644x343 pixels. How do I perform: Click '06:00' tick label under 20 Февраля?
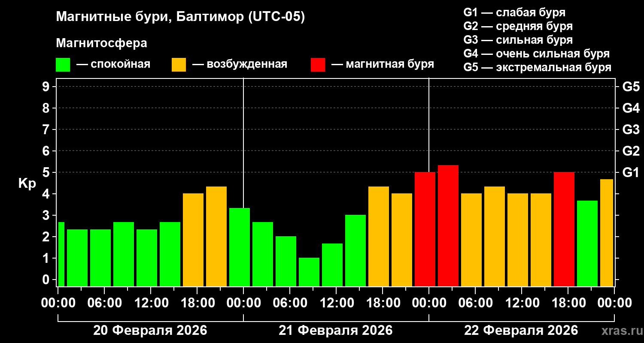coord(104,303)
